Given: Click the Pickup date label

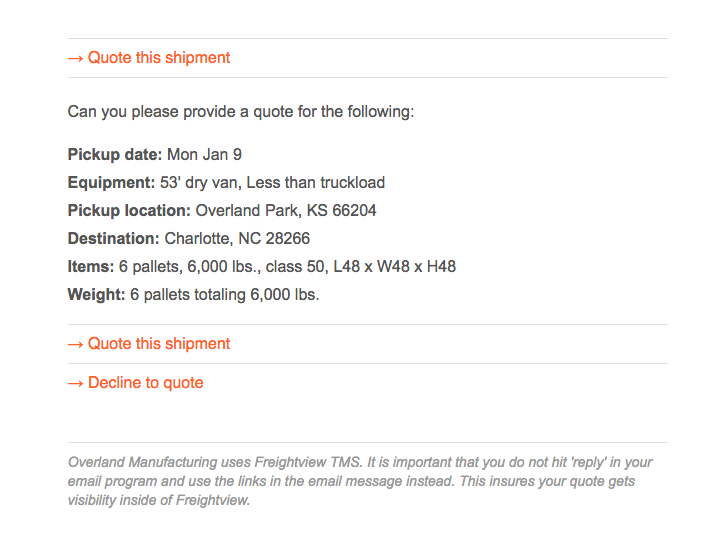Looking at the screenshot, I should tap(115, 154).
